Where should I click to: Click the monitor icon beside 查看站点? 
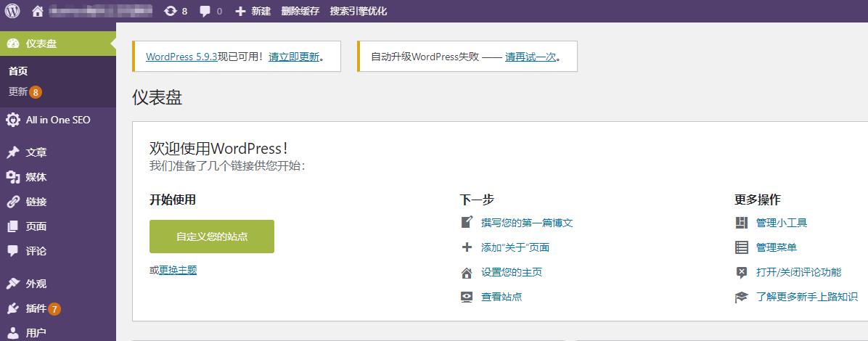(467, 297)
